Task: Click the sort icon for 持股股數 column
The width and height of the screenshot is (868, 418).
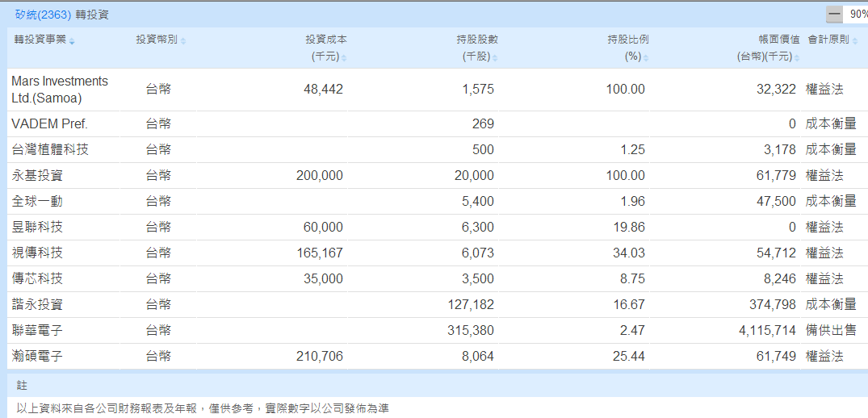Action: click(495, 58)
